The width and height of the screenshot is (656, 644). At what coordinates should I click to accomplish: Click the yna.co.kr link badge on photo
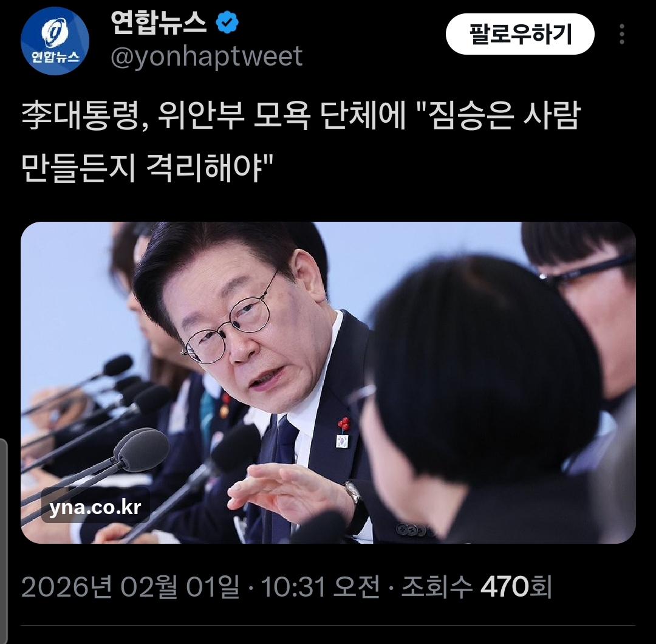coord(95,507)
